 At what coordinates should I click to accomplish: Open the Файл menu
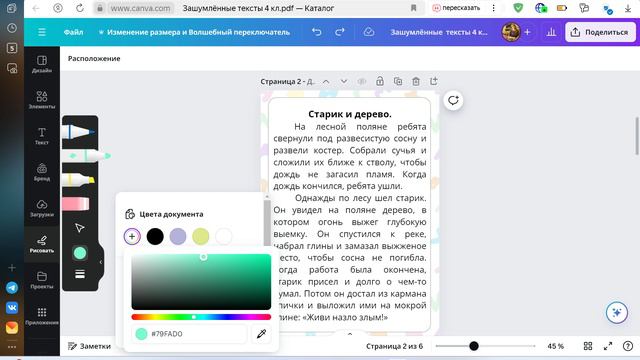pos(73,32)
